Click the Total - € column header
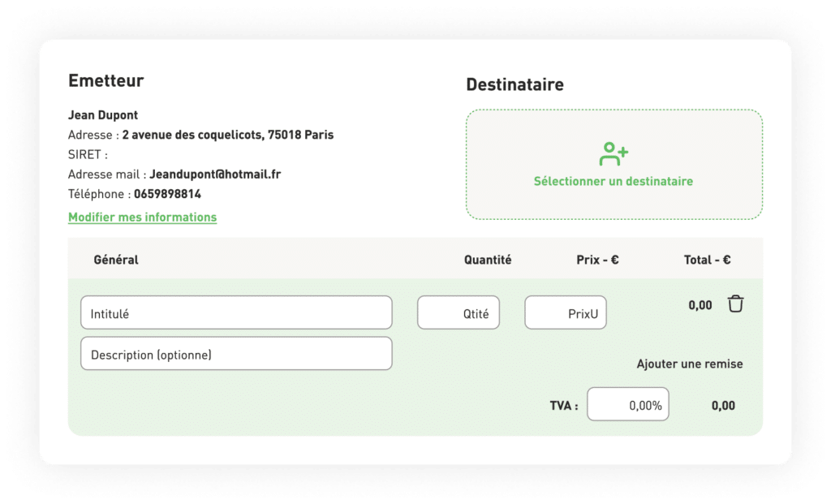This screenshot has width=831, height=504. click(x=707, y=260)
